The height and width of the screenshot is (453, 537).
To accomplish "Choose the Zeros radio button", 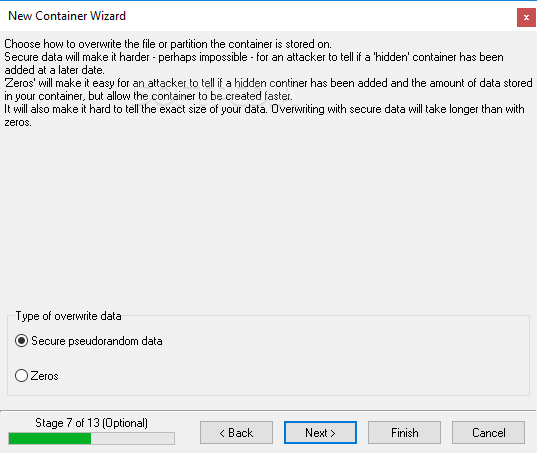I will [x=21, y=376].
